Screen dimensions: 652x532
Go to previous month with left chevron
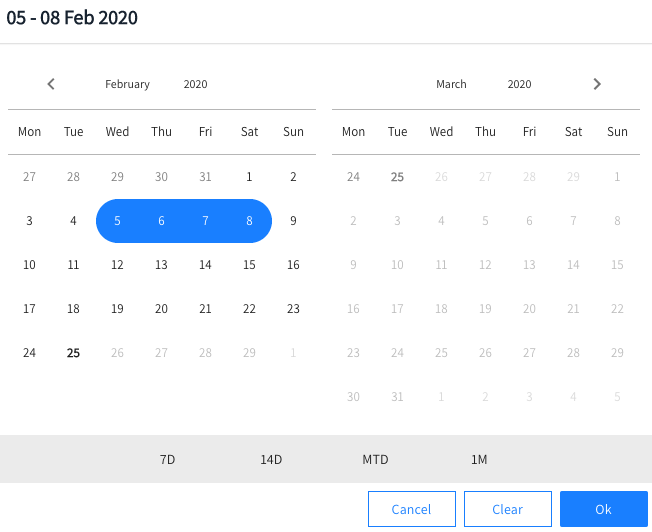click(51, 84)
